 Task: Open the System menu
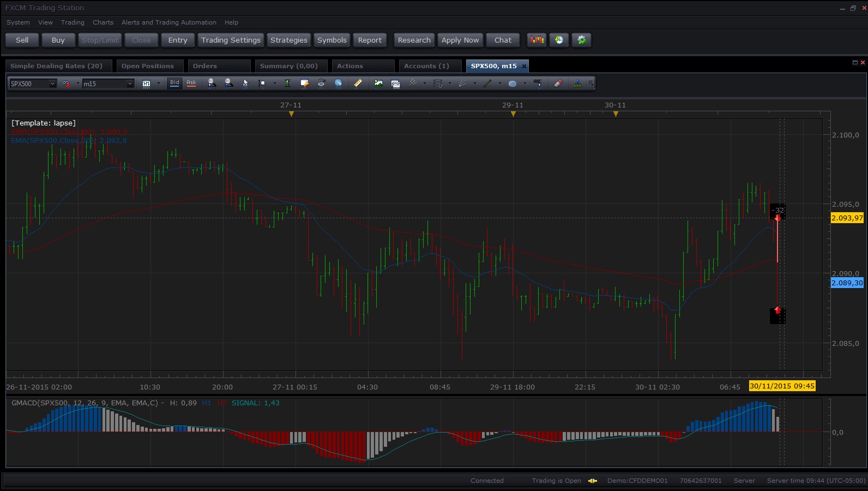(18, 22)
